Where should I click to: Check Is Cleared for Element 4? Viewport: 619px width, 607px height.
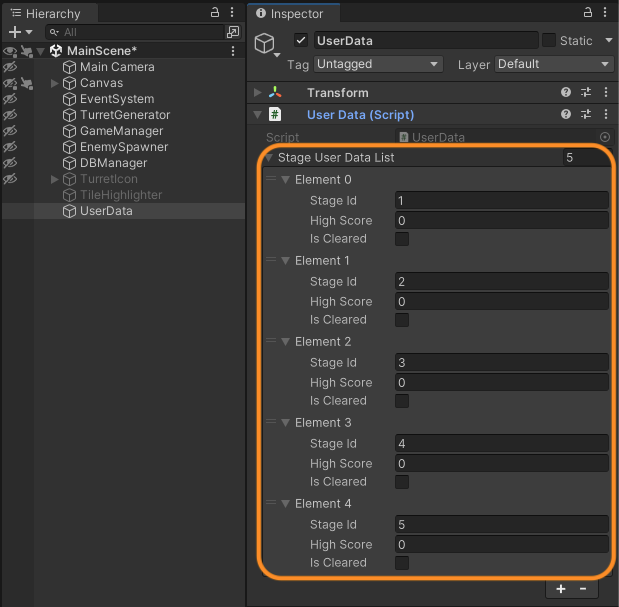pos(402,563)
